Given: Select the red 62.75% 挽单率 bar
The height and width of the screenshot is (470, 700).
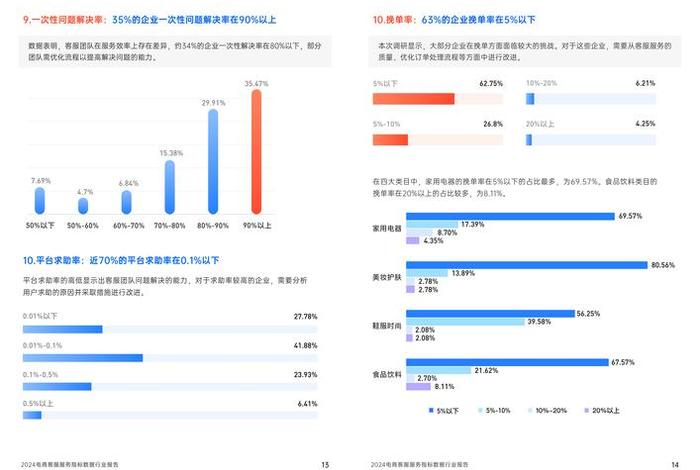Looking at the screenshot, I should 413,98.
